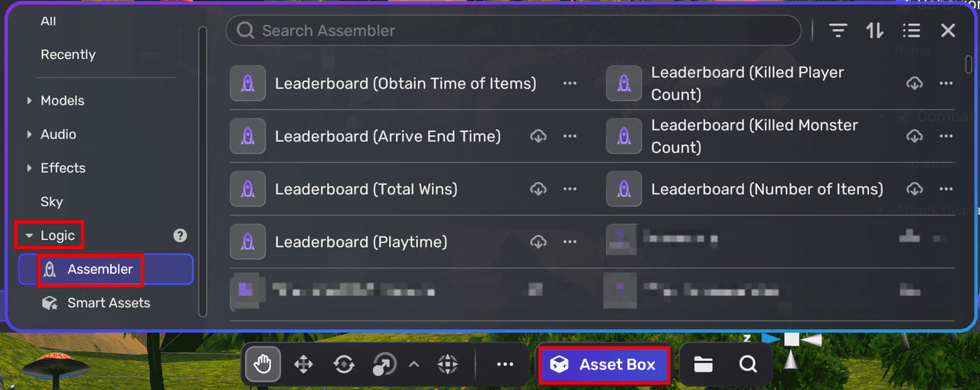Screen dimensions: 980x390
Task: Open the Sky category
Action: [51, 202]
